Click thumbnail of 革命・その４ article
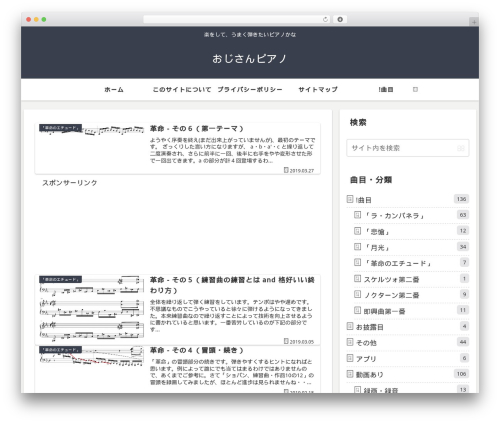The height and width of the screenshot is (423, 500). coord(91,356)
